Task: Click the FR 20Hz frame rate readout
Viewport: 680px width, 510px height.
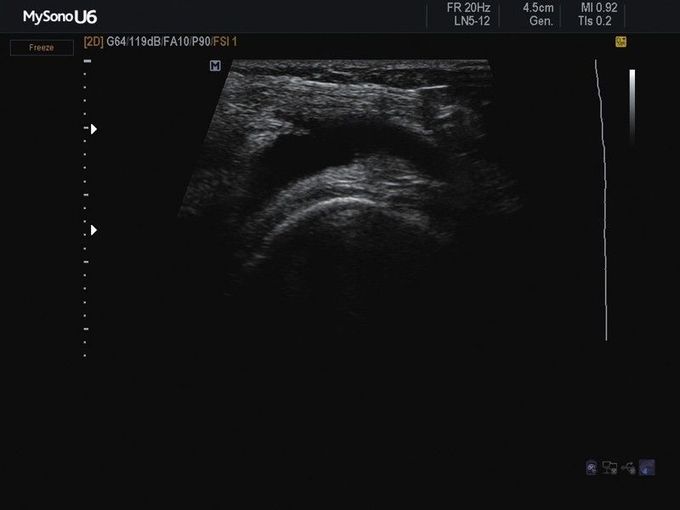Action: [x=469, y=8]
